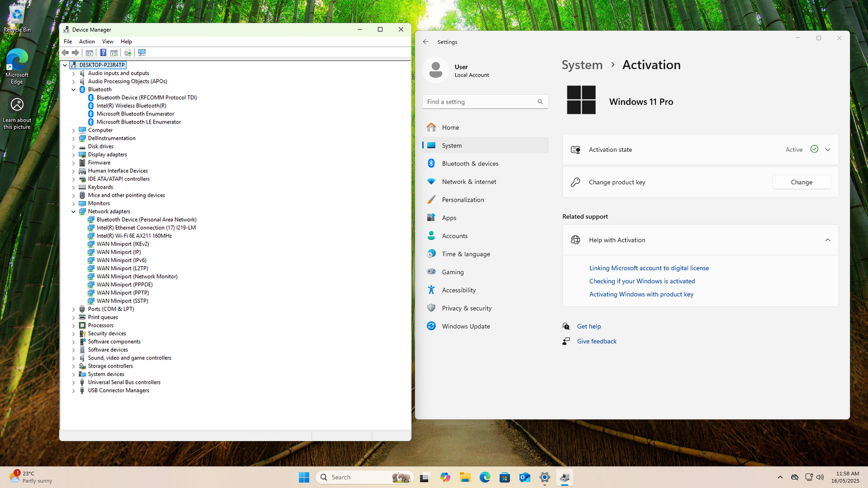The height and width of the screenshot is (488, 868).
Task: Click the Update device driver toolbar icon
Action: point(127,53)
